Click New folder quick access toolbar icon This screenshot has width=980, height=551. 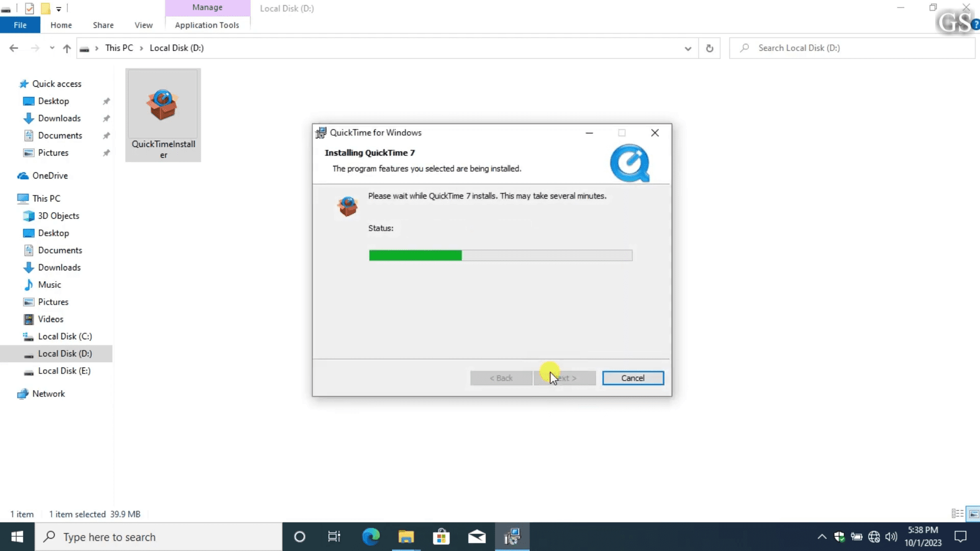pyautogui.click(x=45, y=8)
